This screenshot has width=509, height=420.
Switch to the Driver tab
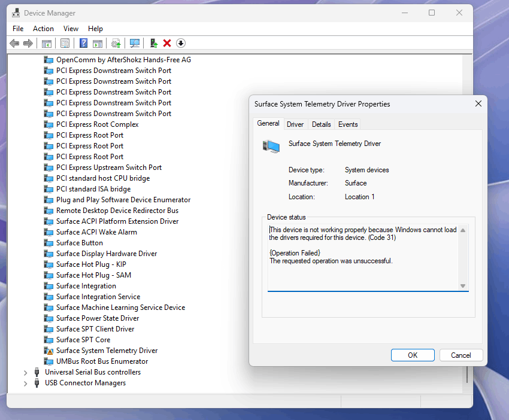(x=295, y=124)
